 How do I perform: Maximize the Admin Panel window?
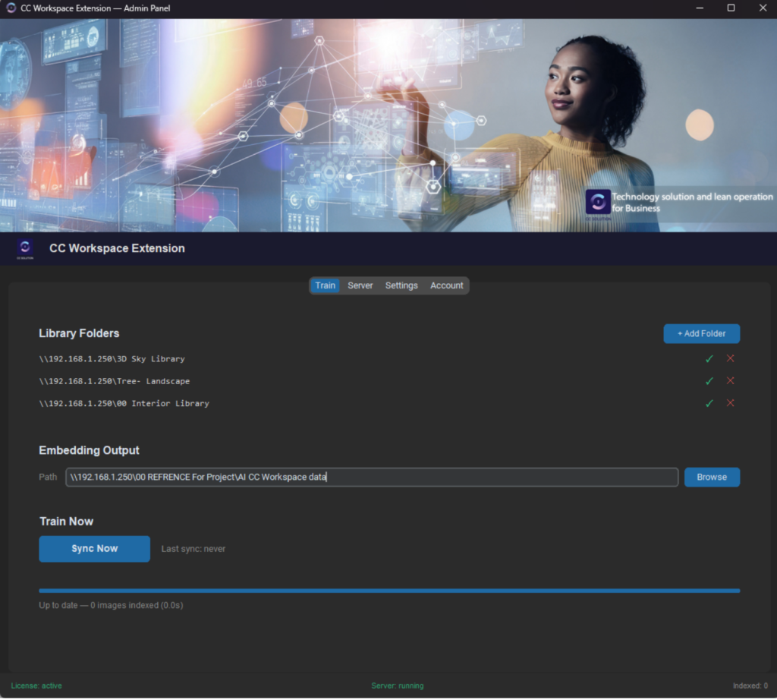point(730,8)
